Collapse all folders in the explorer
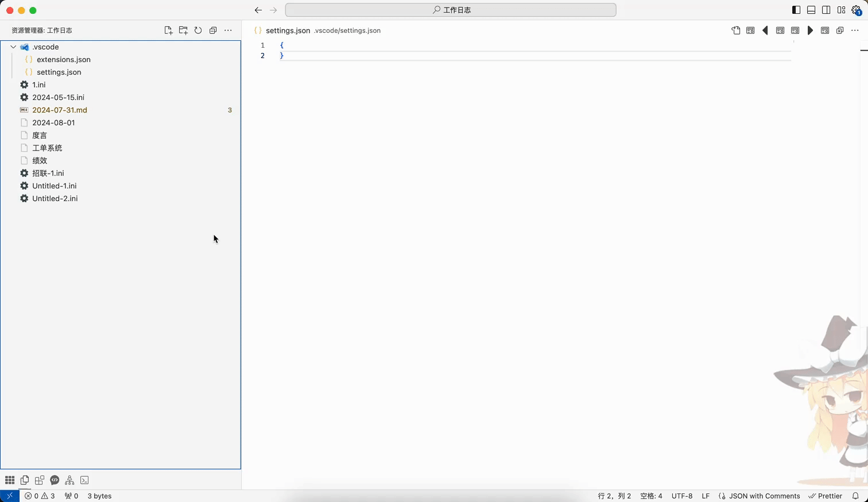 click(x=213, y=30)
